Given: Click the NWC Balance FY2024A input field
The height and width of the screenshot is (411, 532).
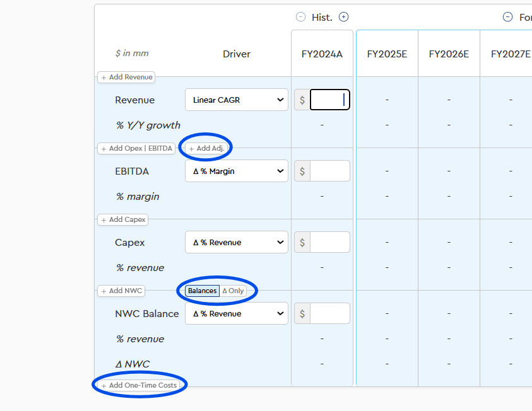Looking at the screenshot, I should click(329, 313).
